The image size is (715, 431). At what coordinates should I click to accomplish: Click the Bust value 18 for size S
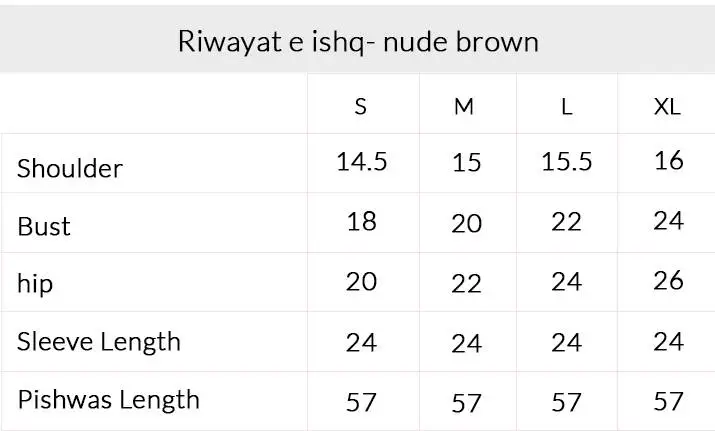[x=361, y=221]
